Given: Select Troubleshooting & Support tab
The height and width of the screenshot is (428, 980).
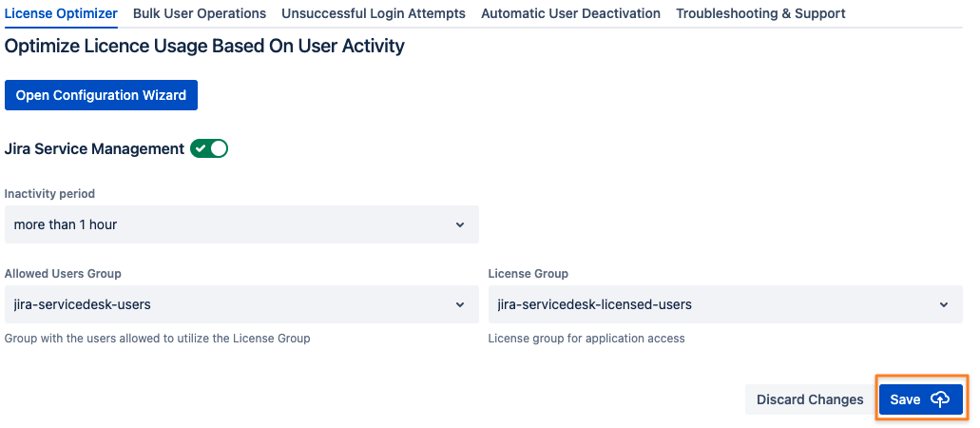Looking at the screenshot, I should pos(760,13).
